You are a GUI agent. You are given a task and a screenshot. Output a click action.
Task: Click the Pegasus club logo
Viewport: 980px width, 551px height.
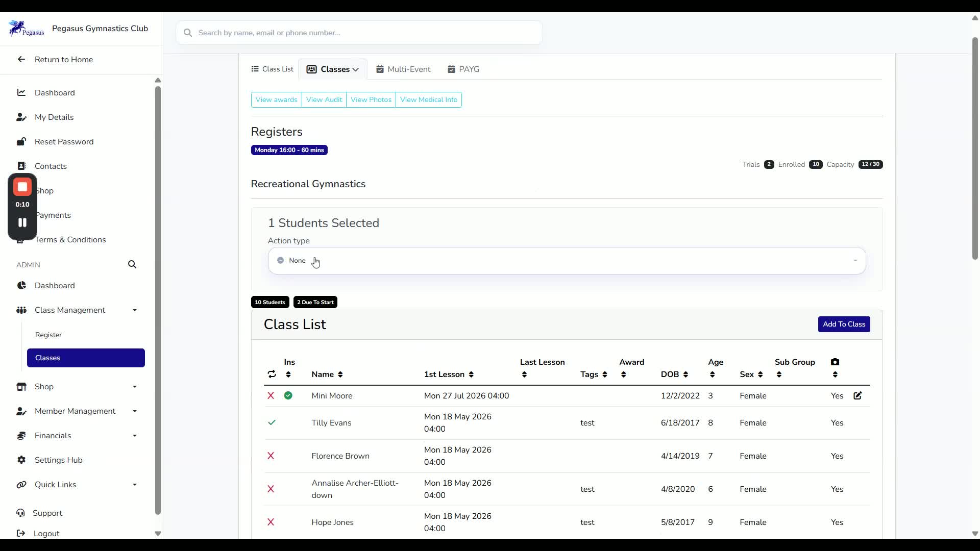(27, 29)
